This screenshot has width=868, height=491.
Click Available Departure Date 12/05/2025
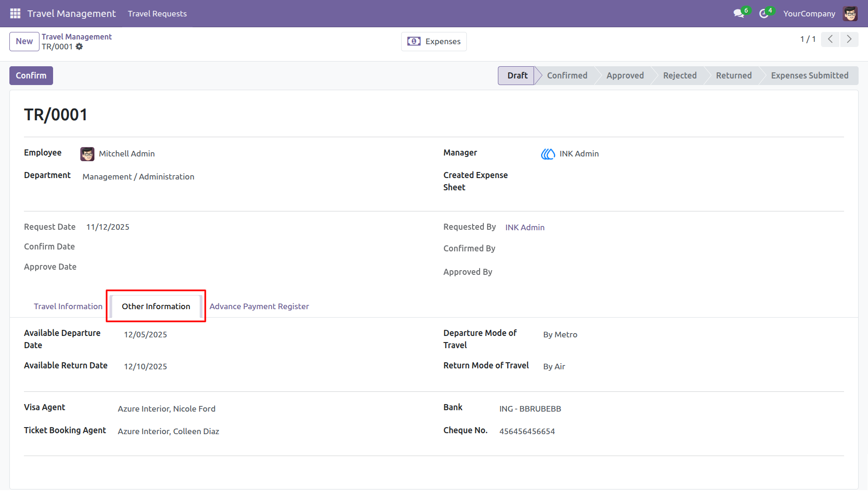146,335
